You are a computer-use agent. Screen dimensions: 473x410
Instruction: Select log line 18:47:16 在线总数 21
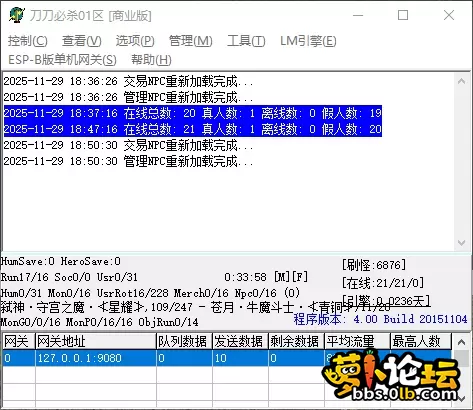coord(193,129)
